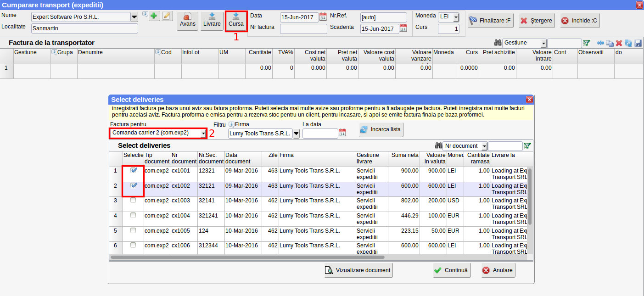Open the Firma filter dropdown arrow
The height and width of the screenshot is (296, 644).
[x=296, y=134]
